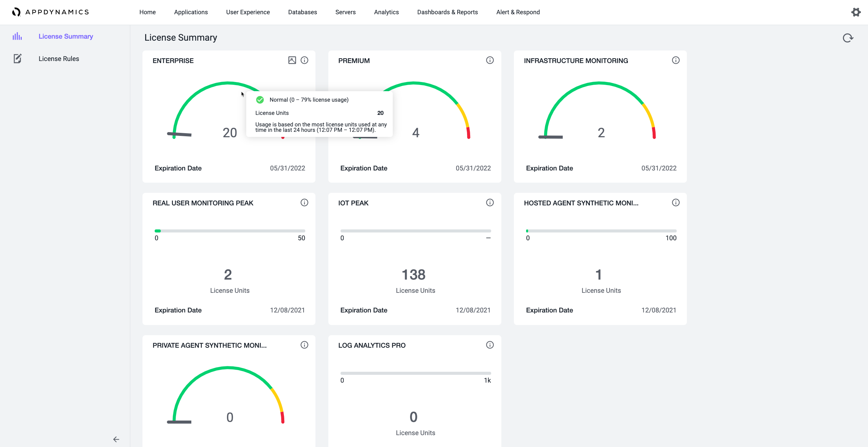
Task: Open the info icon on Premium card
Action: (x=490, y=60)
